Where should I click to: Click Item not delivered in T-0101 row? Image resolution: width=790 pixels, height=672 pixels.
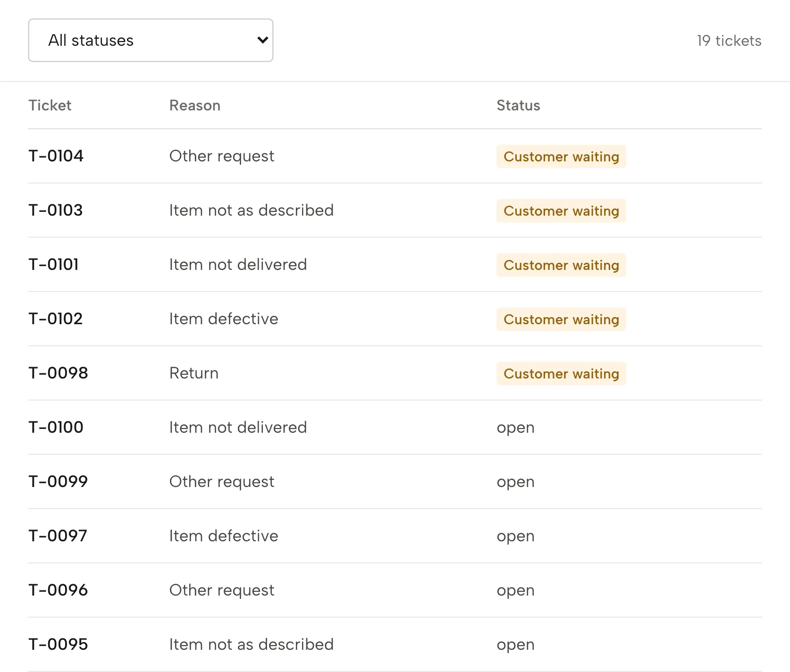(238, 264)
